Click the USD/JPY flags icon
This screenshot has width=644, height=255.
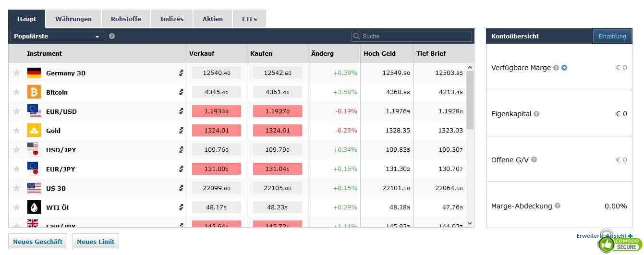click(x=34, y=149)
